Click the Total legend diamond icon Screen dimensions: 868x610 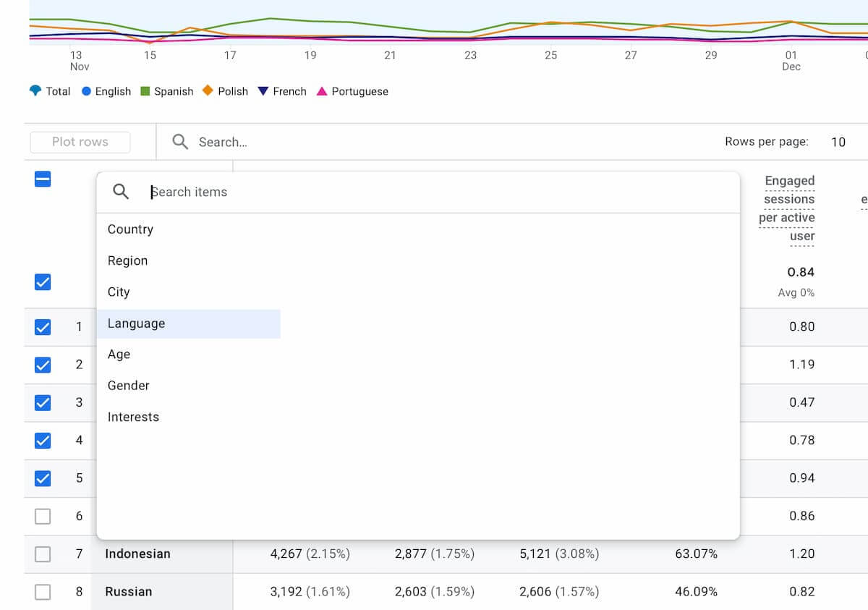[35, 91]
